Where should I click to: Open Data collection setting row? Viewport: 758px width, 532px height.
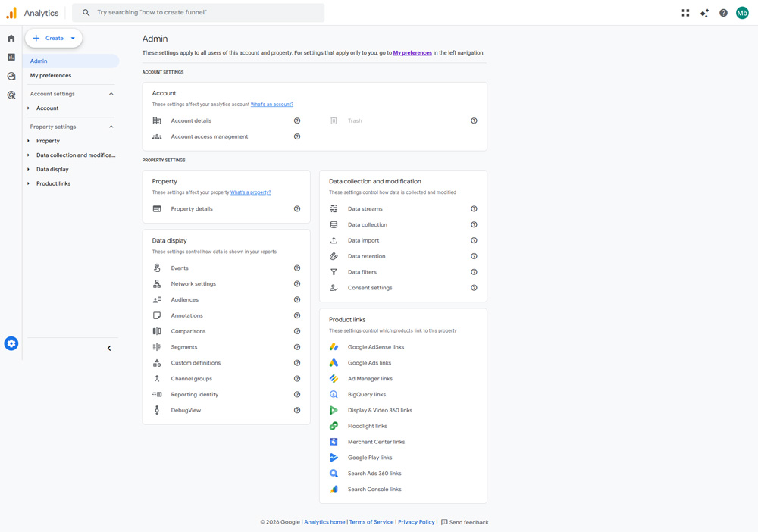[402, 224]
